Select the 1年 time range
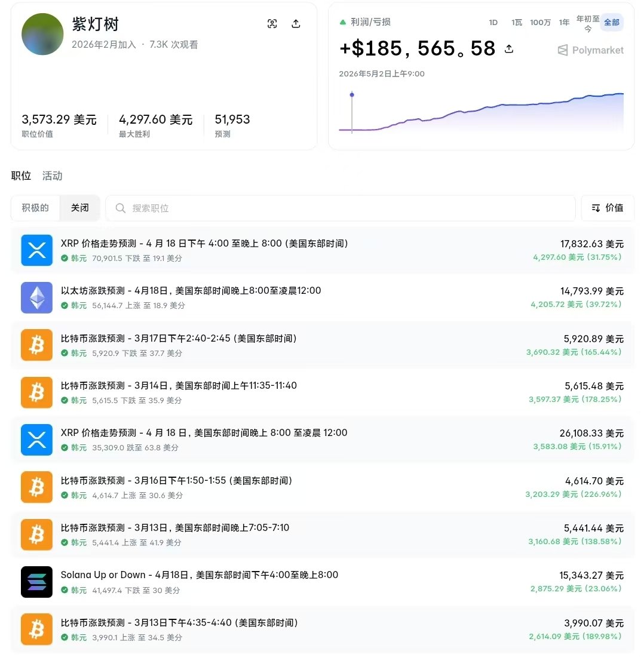 pyautogui.click(x=564, y=22)
